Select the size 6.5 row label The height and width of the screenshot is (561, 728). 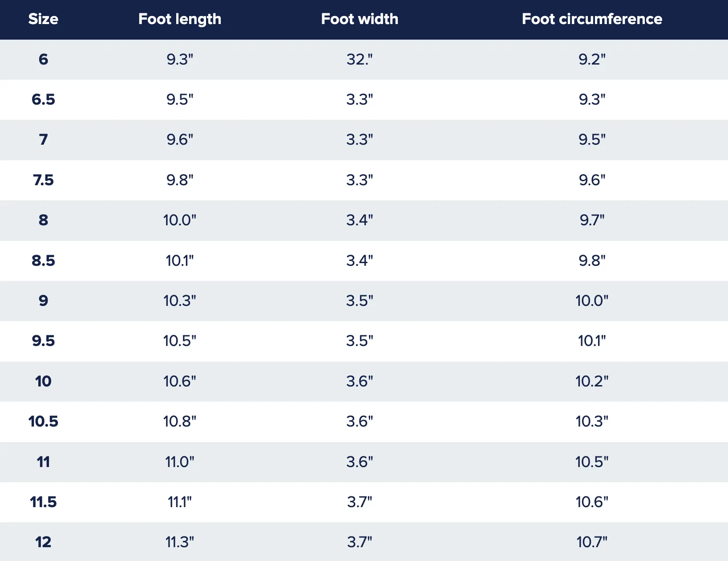coord(43,99)
